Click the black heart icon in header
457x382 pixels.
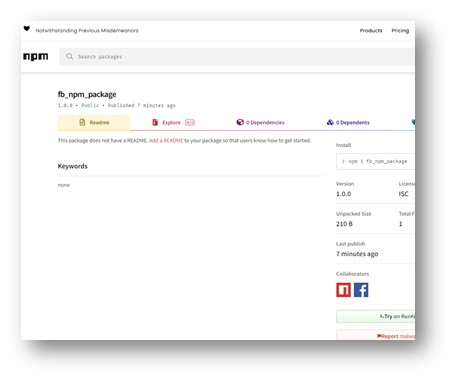click(27, 29)
